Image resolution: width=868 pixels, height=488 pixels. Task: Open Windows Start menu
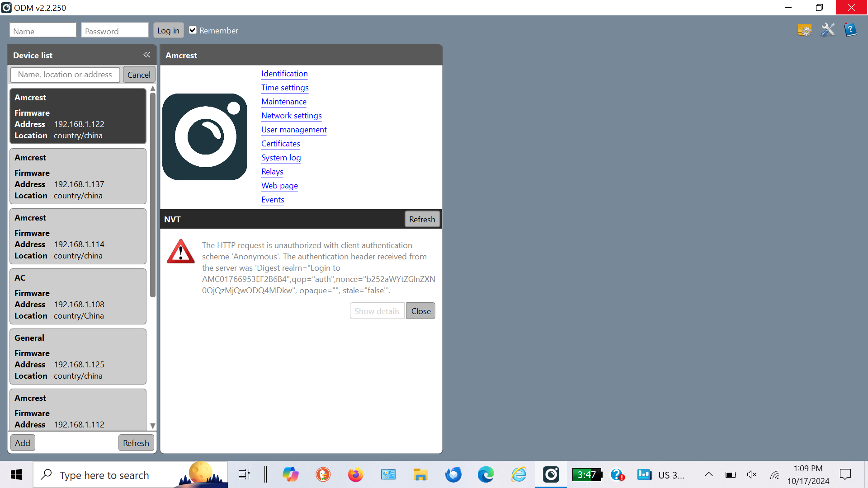pyautogui.click(x=16, y=474)
